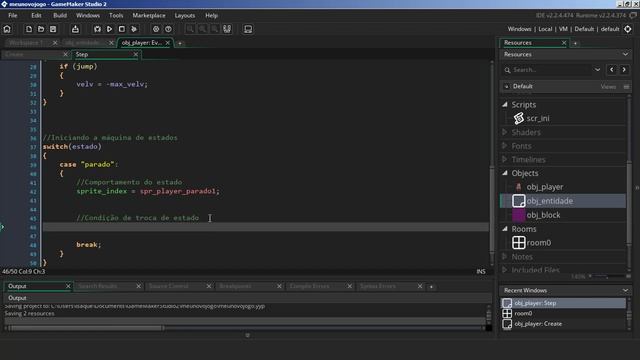
Task: Collapse the Objects folder
Action: [x=505, y=173]
